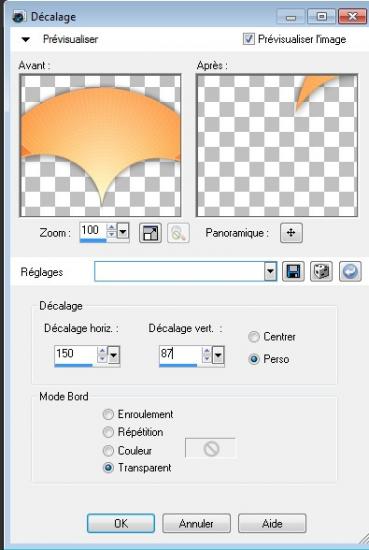Collapse the Prévisualiser section triangle
Screen dimensions: 369x550
tap(26, 39)
